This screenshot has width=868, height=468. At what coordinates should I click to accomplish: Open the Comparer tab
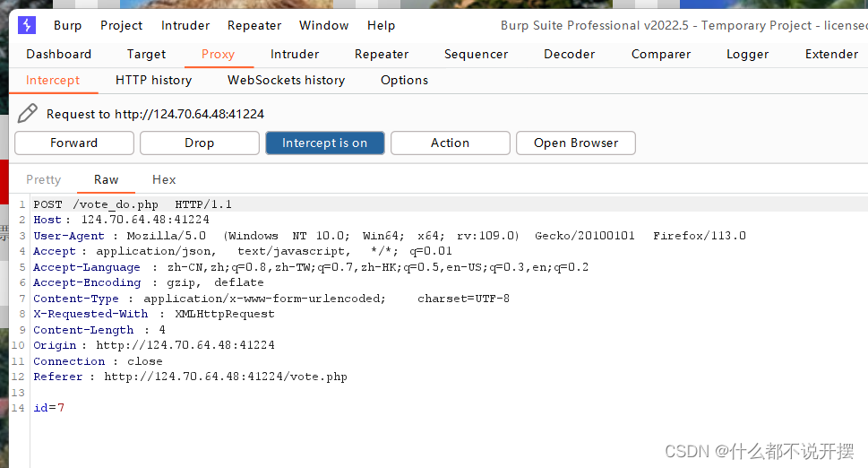(x=661, y=55)
